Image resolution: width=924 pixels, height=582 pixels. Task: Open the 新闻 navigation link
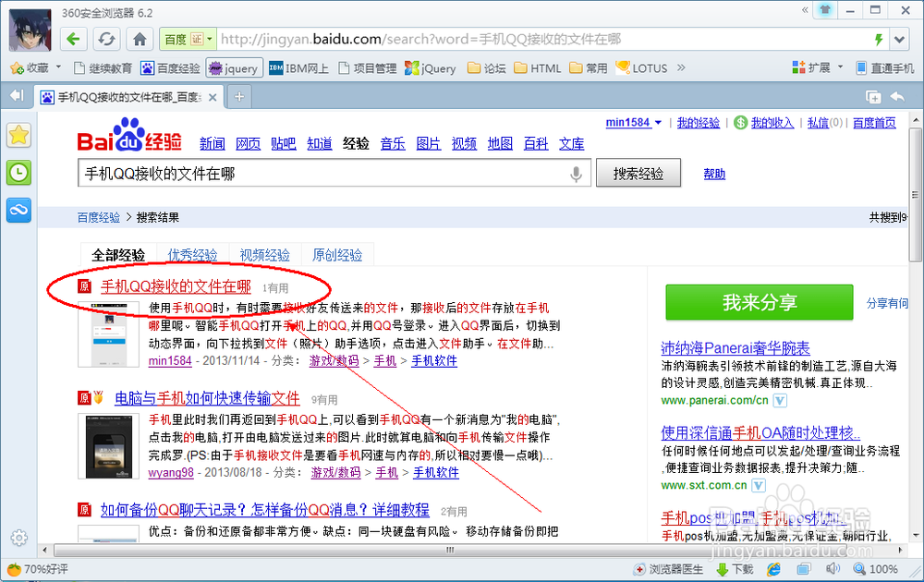[213, 143]
